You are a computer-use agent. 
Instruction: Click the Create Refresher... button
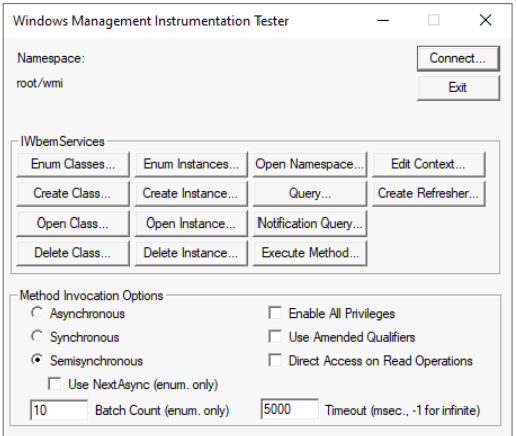(428, 194)
